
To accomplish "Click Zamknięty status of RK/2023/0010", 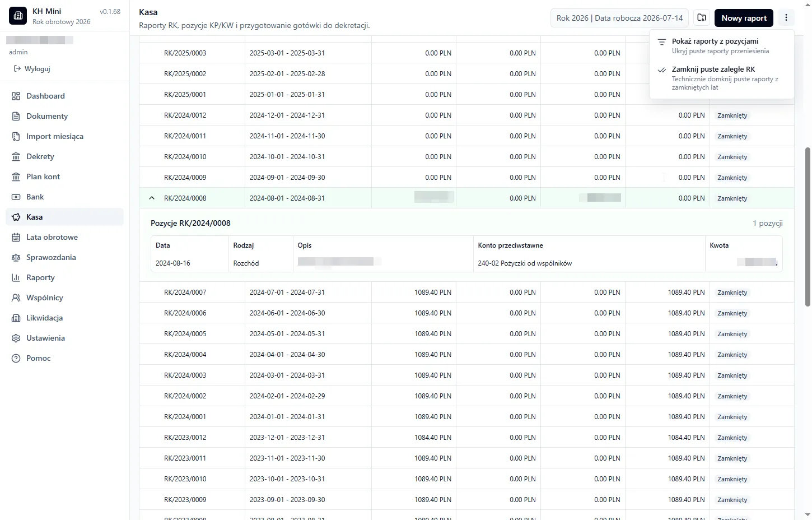I will click(x=732, y=479).
